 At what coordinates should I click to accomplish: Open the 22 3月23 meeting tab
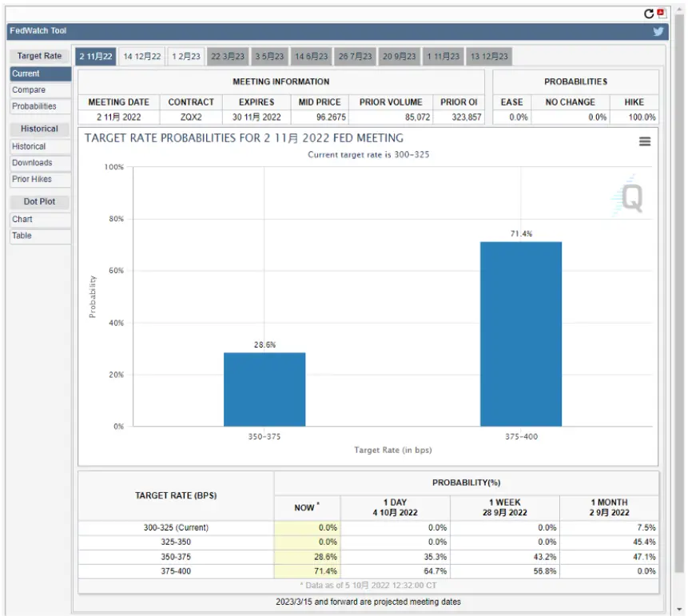click(228, 56)
